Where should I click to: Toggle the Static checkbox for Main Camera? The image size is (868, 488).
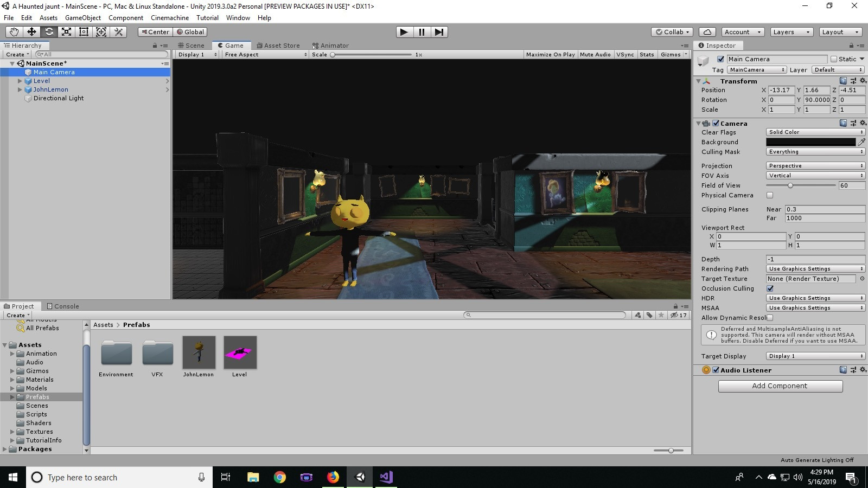pos(834,59)
